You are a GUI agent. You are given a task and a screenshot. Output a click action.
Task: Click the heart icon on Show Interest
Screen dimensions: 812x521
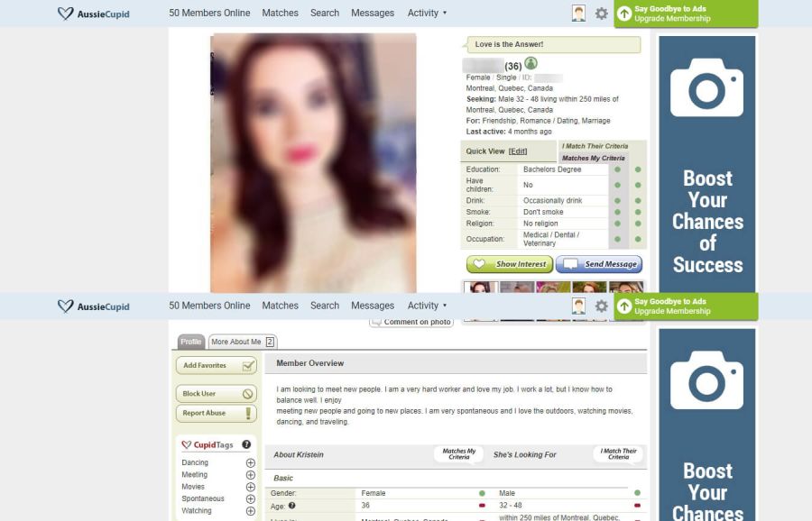point(479,263)
